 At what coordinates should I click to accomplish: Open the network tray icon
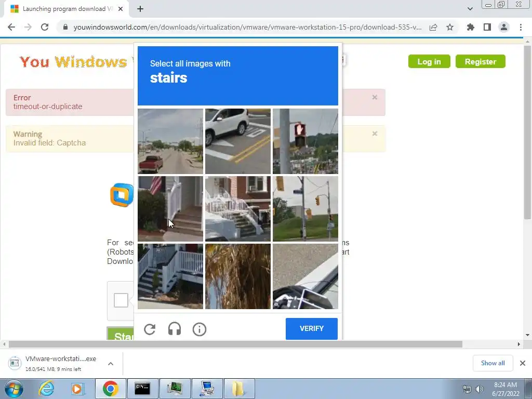point(467,389)
